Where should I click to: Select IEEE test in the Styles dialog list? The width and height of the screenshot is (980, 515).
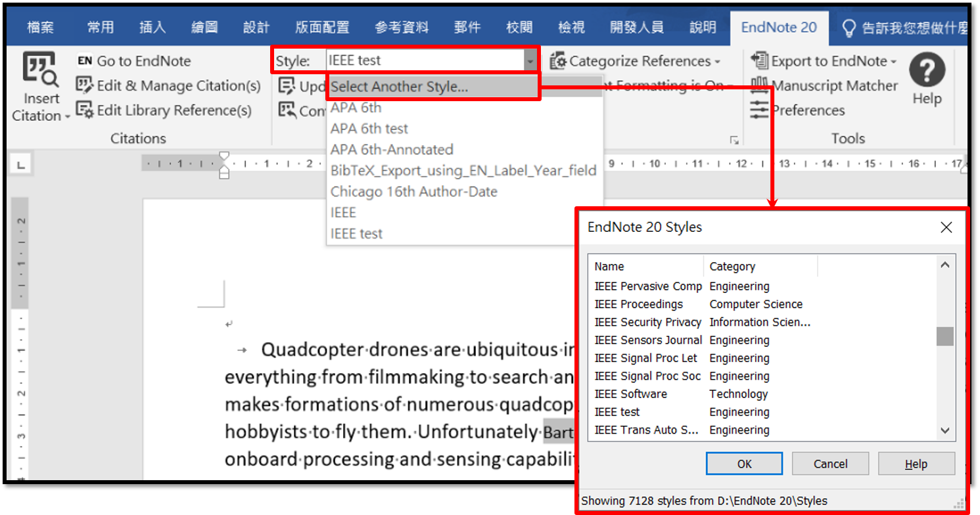617,412
